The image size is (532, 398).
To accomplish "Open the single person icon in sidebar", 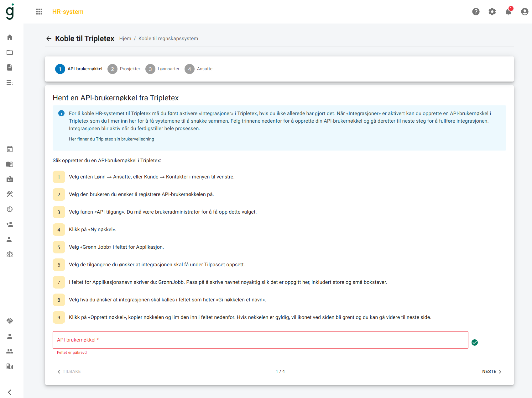I will tap(10, 336).
